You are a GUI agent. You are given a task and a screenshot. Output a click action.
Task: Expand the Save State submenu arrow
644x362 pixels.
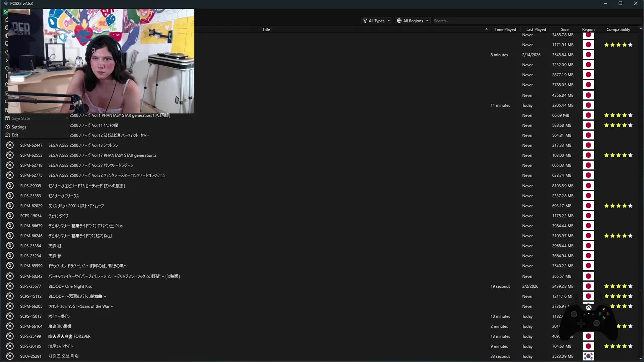coord(66,118)
